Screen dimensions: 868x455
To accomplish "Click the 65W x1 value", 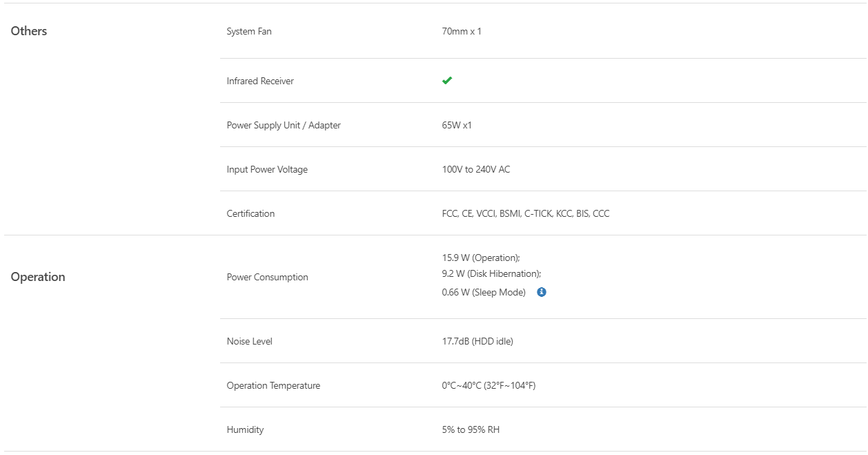I will (457, 125).
